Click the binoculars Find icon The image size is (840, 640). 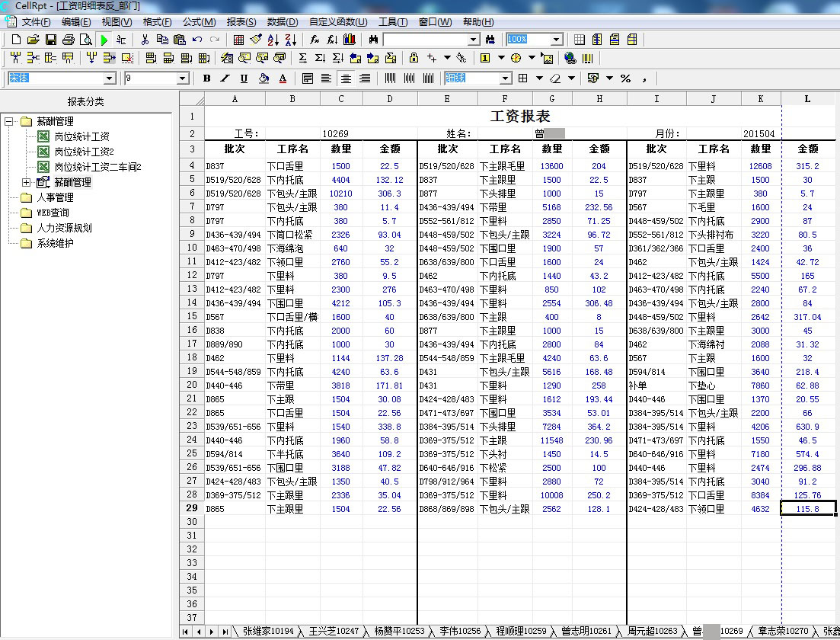click(x=373, y=40)
